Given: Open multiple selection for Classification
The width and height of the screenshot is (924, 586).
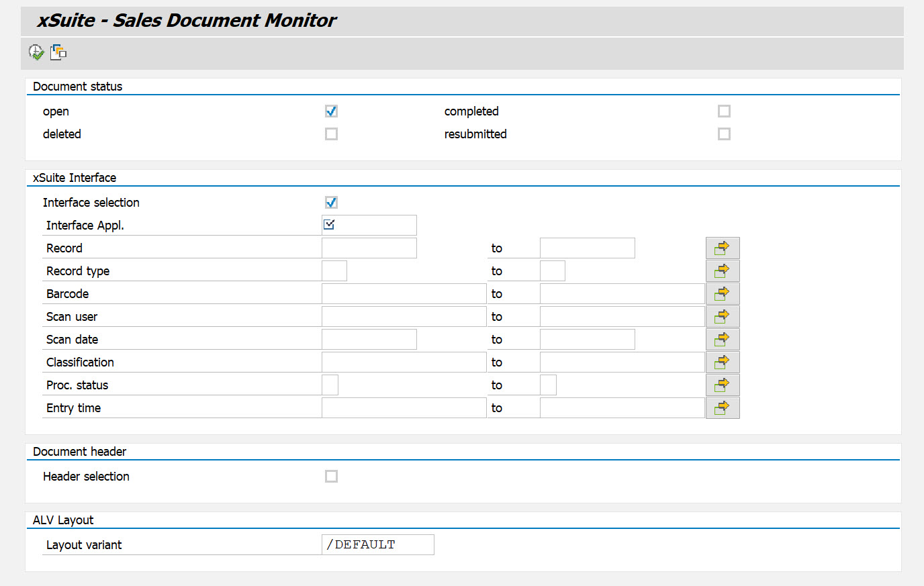Looking at the screenshot, I should [x=722, y=361].
